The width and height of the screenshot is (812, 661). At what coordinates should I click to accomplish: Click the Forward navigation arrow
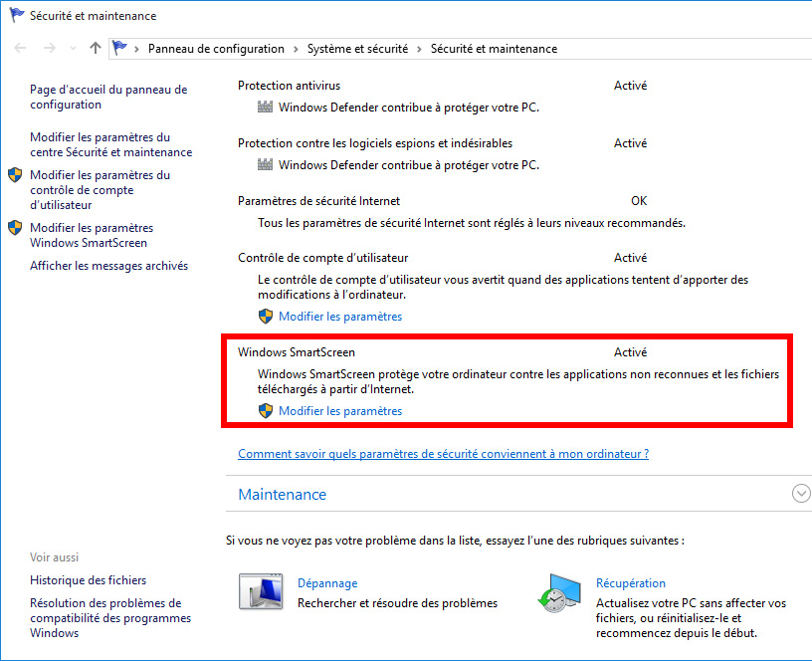pyautogui.click(x=50, y=48)
